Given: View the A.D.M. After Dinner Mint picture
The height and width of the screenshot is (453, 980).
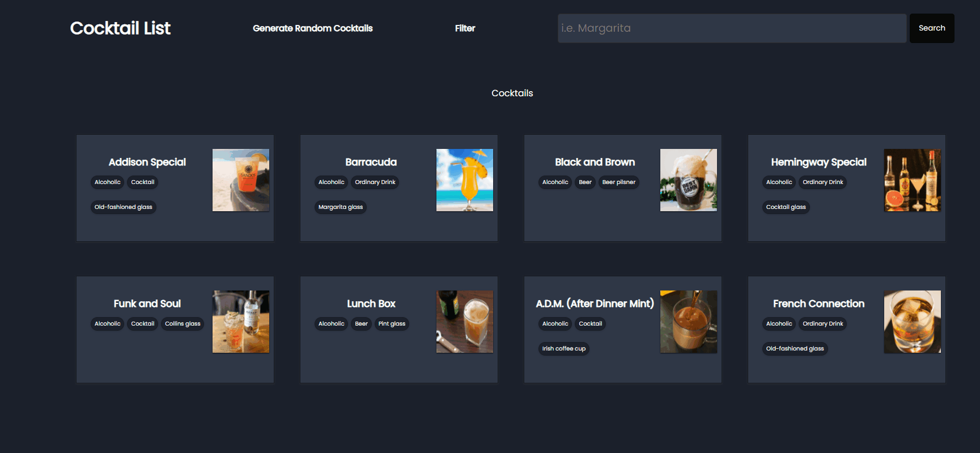Looking at the screenshot, I should tap(689, 322).
